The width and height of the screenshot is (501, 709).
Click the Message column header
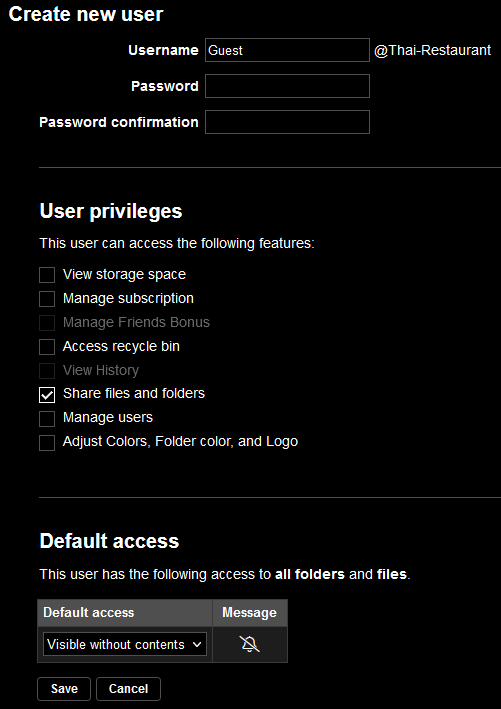coord(250,613)
